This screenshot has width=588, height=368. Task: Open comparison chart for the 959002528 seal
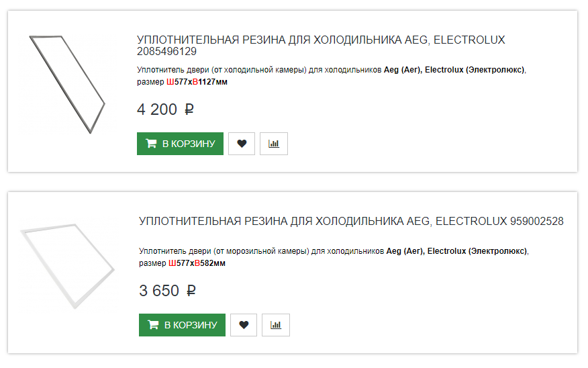click(276, 325)
